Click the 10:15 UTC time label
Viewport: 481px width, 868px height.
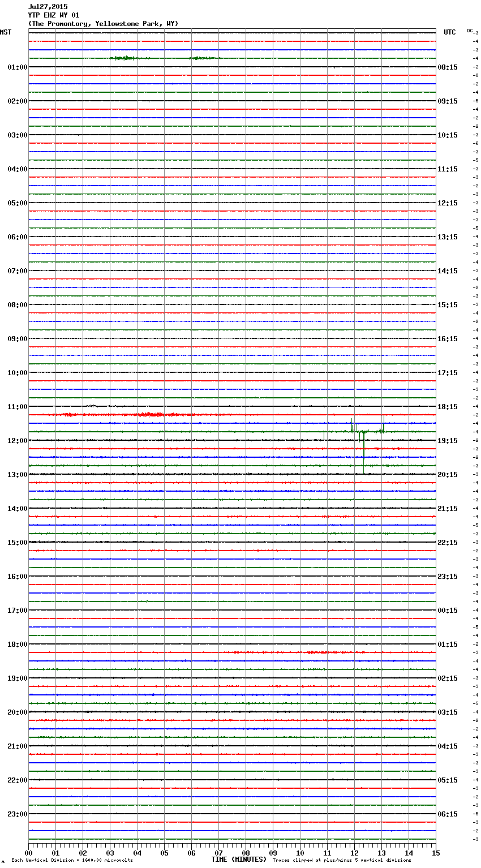[448, 135]
